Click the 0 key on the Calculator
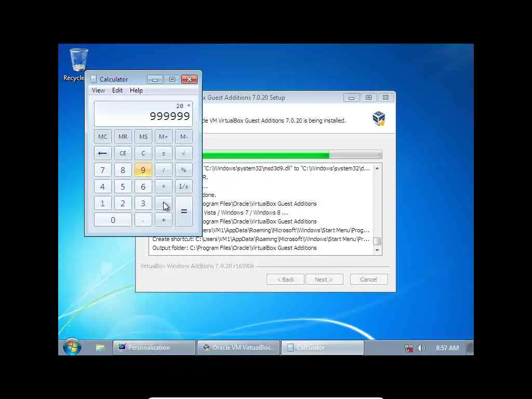Image resolution: width=532 pixels, height=399 pixels. (113, 220)
